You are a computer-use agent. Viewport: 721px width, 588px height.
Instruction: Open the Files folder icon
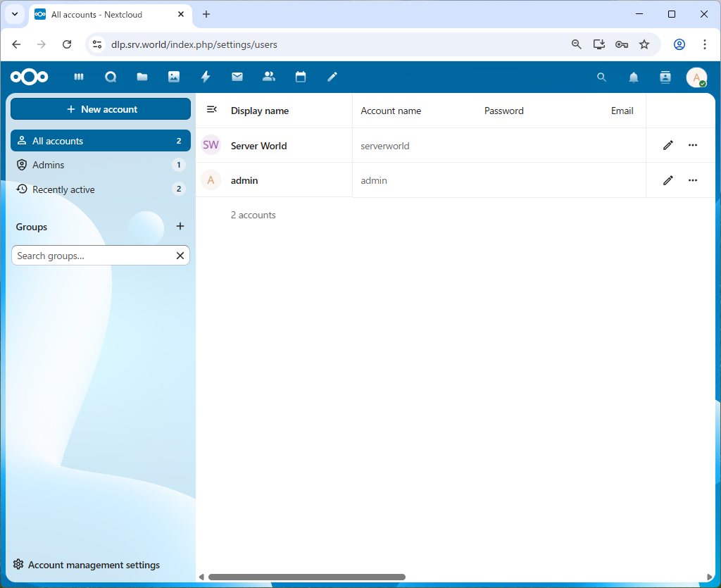click(x=142, y=77)
